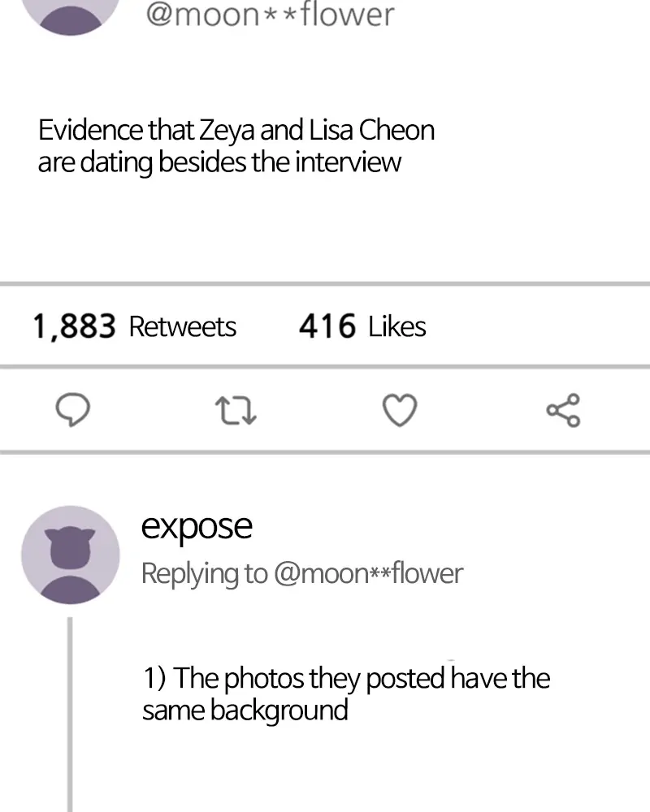This screenshot has height=812, width=650.
Task: Click the "Replying to" text
Action: pyautogui.click(x=204, y=573)
